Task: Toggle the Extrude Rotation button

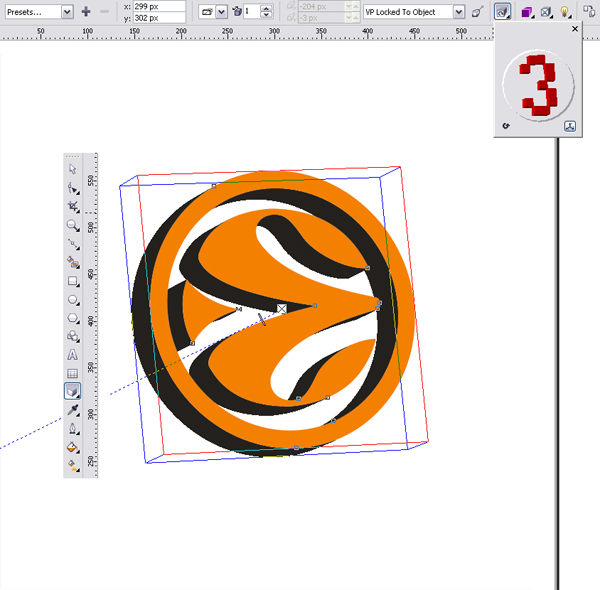Action: pos(502,12)
